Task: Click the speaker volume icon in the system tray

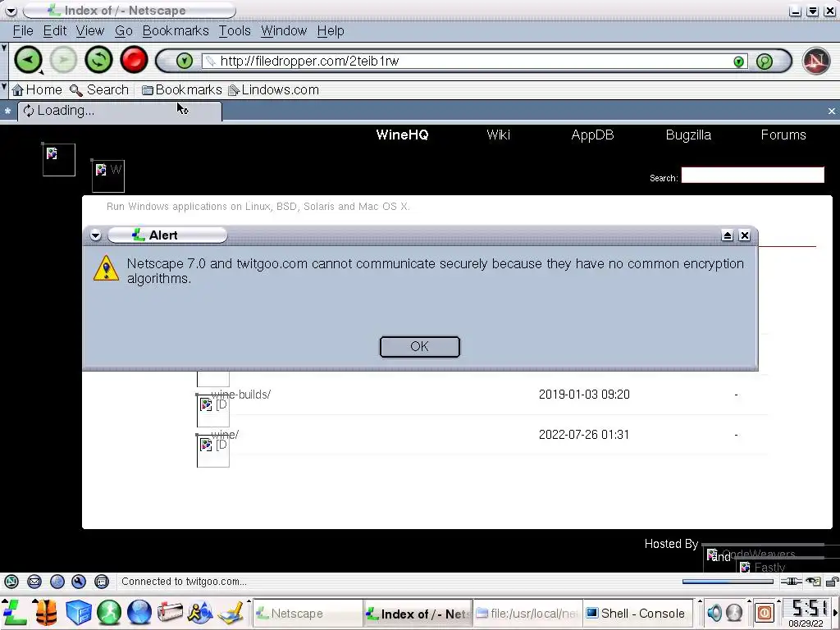Action: tap(714, 612)
